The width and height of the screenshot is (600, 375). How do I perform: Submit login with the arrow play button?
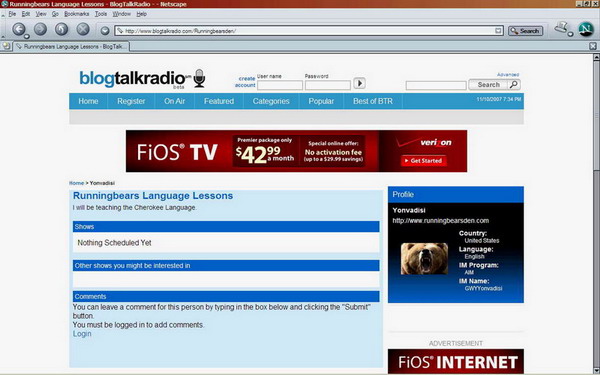pyautogui.click(x=359, y=83)
